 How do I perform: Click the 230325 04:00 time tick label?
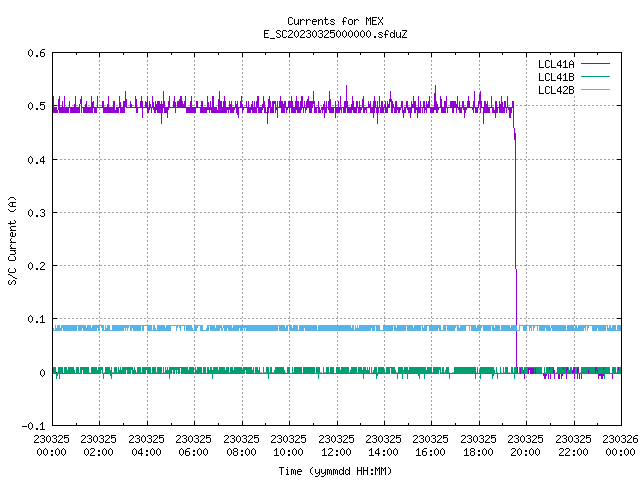point(146,446)
